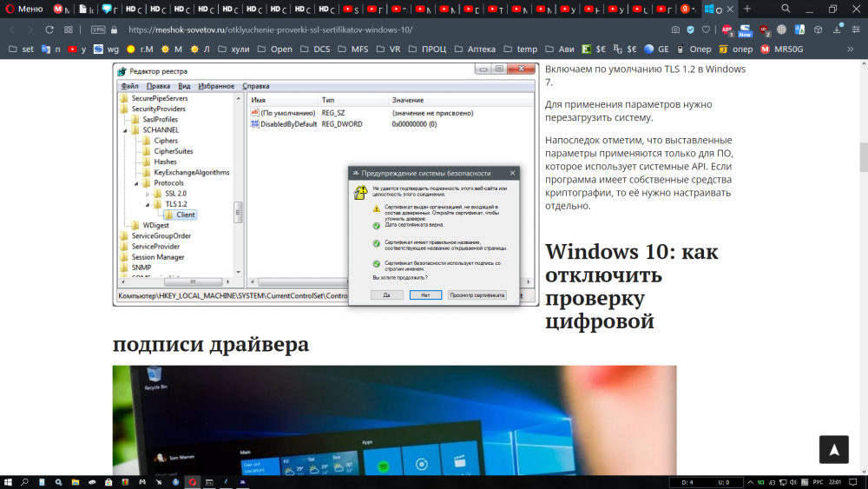Click the meshok-sovetov.ru address bar
The height and width of the screenshot is (489, 868).
[x=270, y=30]
